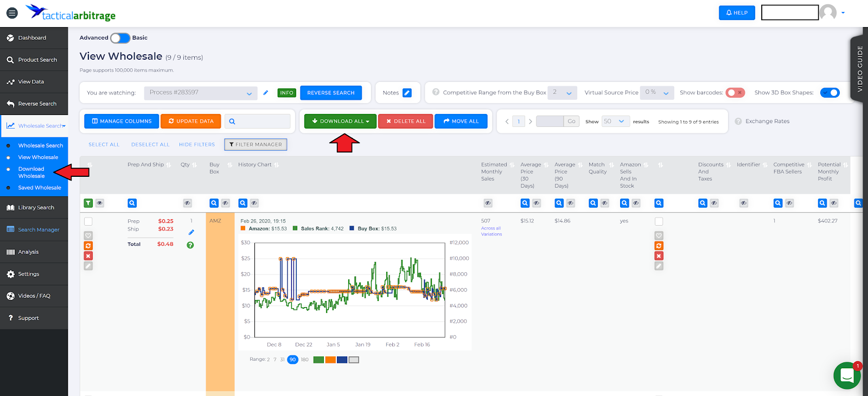Tick the first row selection checkbox
The height and width of the screenshot is (396, 868).
(88, 221)
